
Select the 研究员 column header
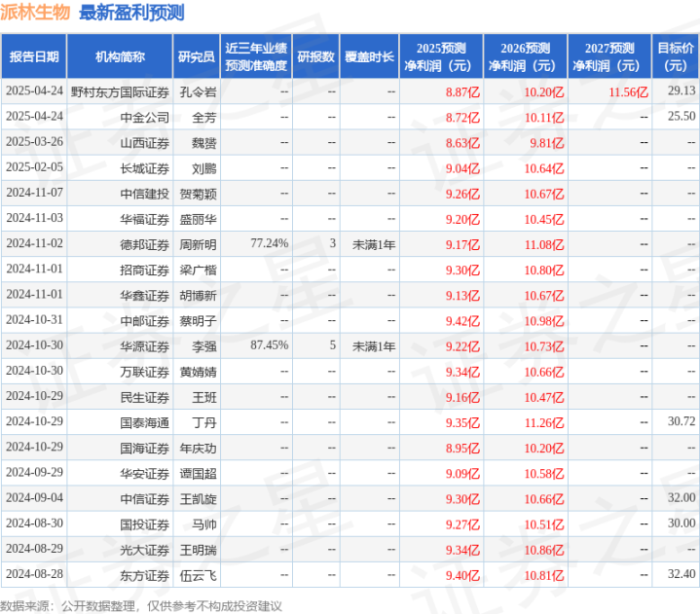[197, 56]
